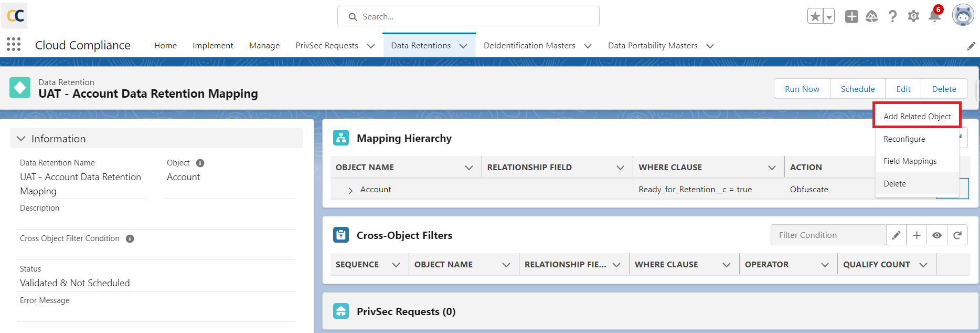Screen dimensions: 980x333
Task: Open the Salesforce help question mark
Action: coord(892,17)
